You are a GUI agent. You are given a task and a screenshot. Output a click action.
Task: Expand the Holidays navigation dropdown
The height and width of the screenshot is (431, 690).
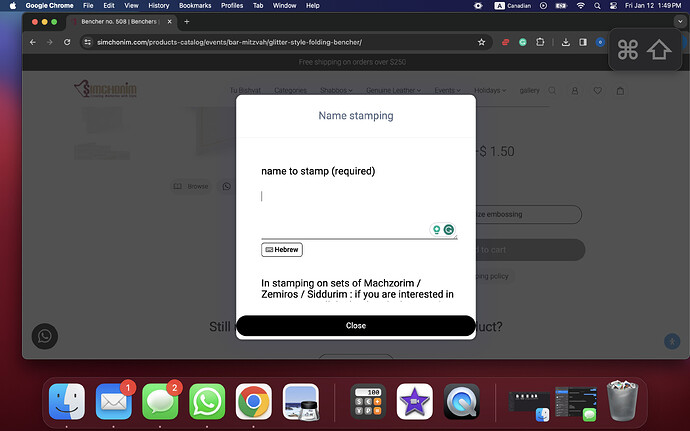coord(490,90)
